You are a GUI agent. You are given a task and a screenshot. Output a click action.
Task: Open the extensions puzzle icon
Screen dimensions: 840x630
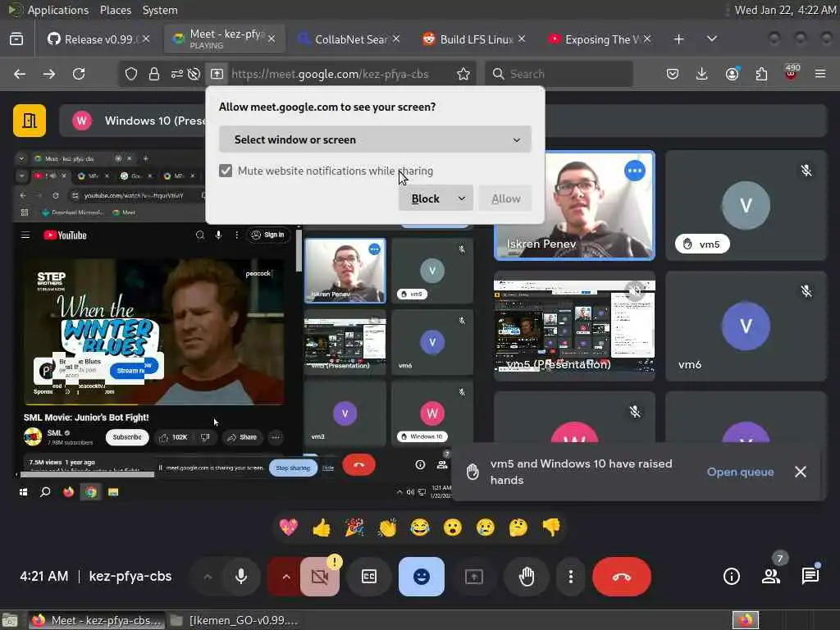(x=761, y=74)
